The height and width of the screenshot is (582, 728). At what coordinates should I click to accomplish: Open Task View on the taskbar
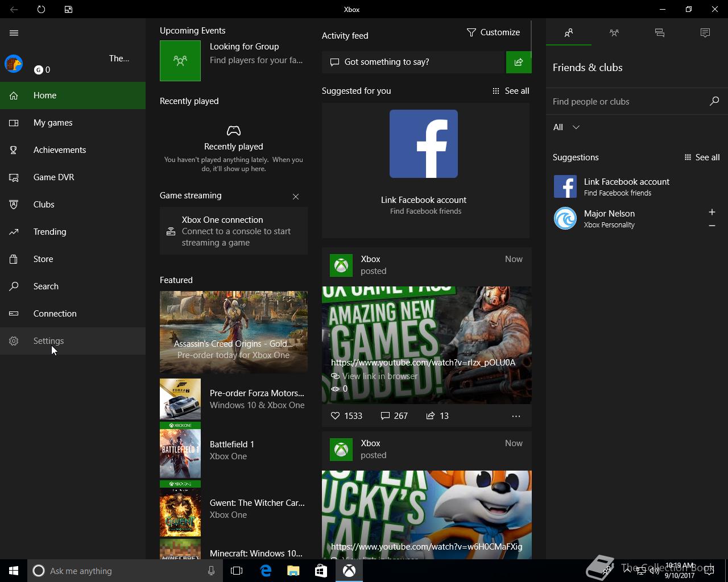coord(237,571)
